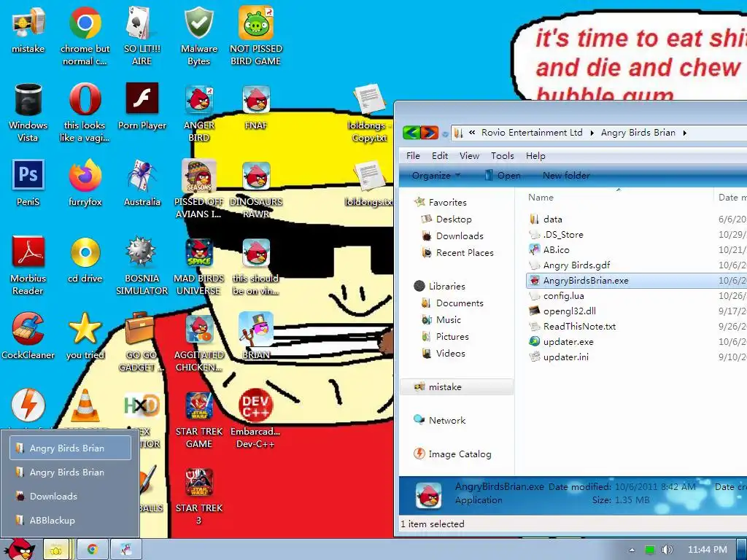Launch the CockCleaner desktop icon

pos(28,336)
